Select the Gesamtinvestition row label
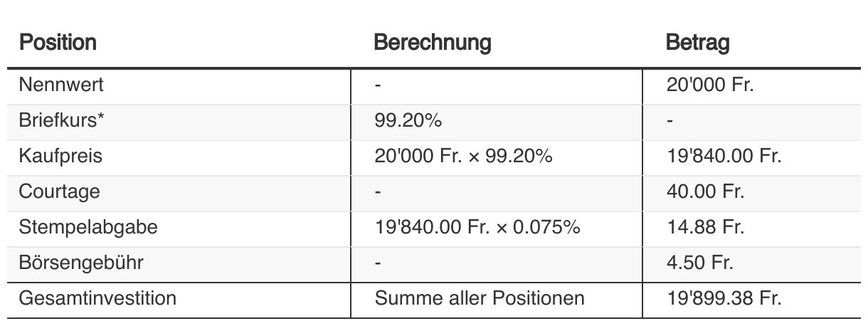Image resolution: width=868 pixels, height=326 pixels. [97, 298]
